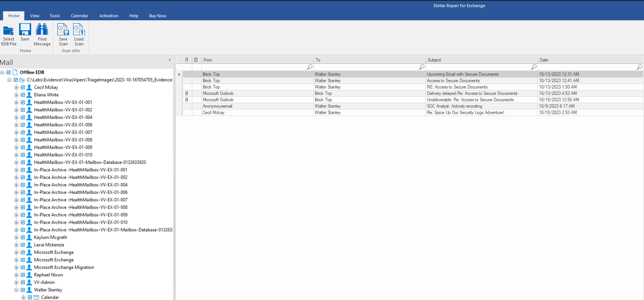The height and width of the screenshot is (300, 644).
Task: Click the deleted items trash column header
Action: (196, 60)
